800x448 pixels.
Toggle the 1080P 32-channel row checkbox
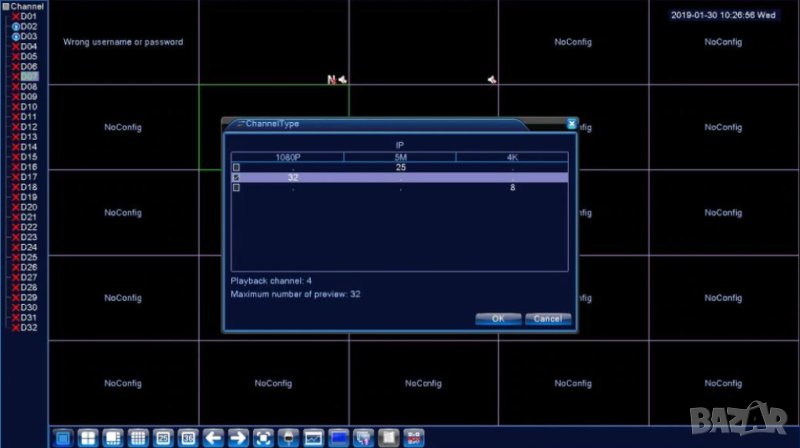(237, 177)
